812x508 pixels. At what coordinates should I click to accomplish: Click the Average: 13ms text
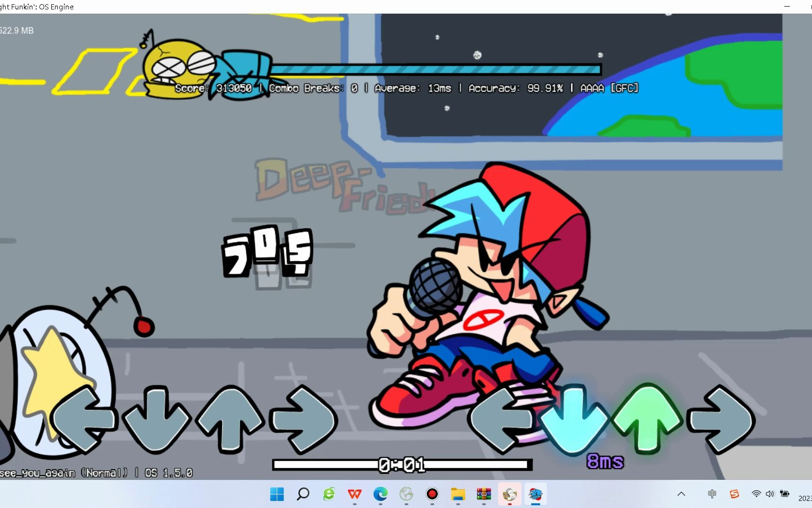pos(413,88)
